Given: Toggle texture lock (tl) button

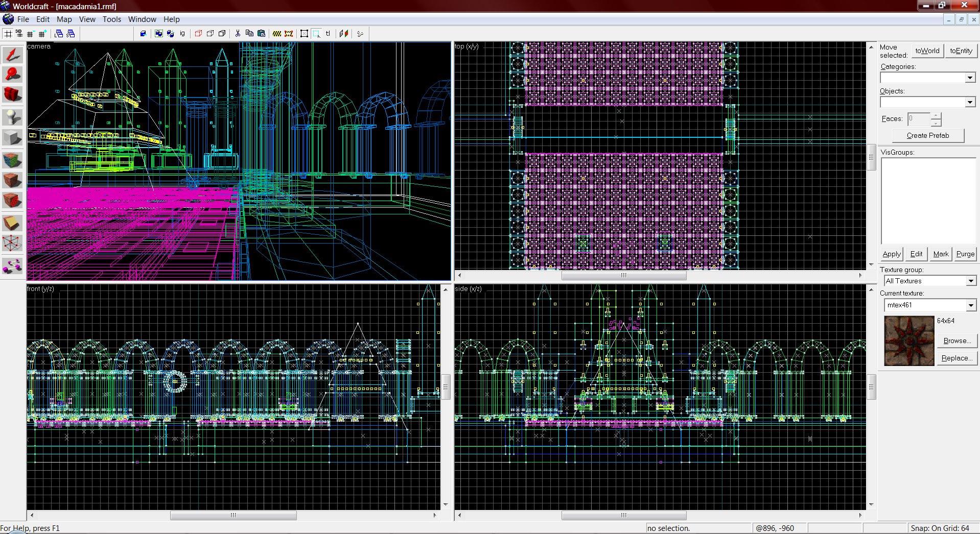Looking at the screenshot, I should pos(328,34).
